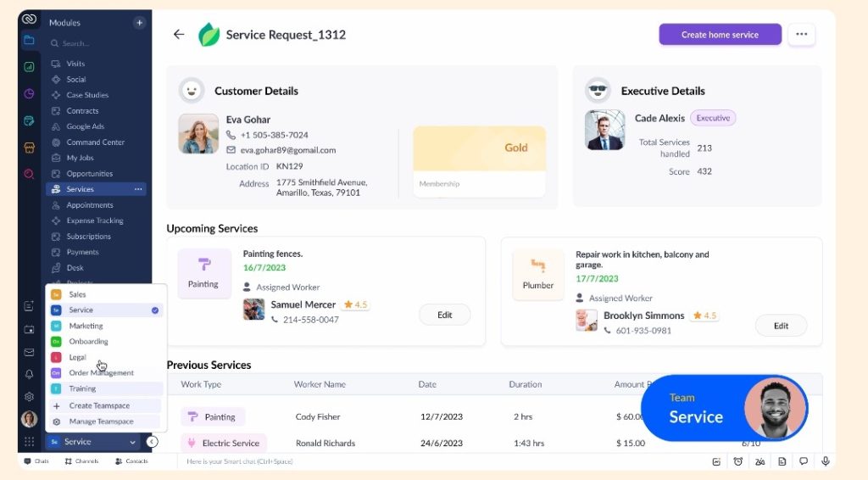Click the green leaf Service Request logo
This screenshot has width=868, height=480.
(x=209, y=34)
